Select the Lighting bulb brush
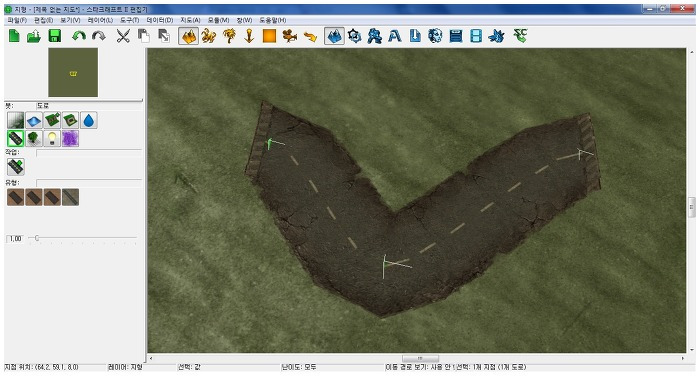The width and height of the screenshot is (700, 376). 52,138
